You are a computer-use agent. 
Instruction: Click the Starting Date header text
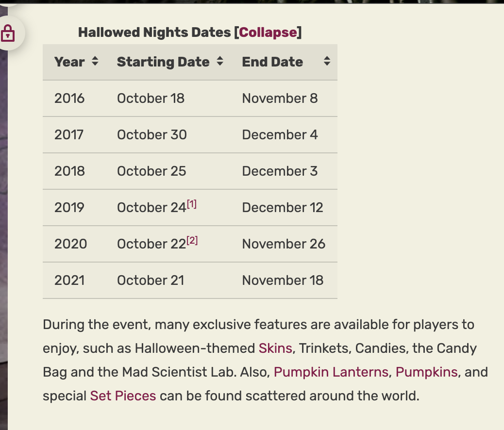click(x=163, y=62)
